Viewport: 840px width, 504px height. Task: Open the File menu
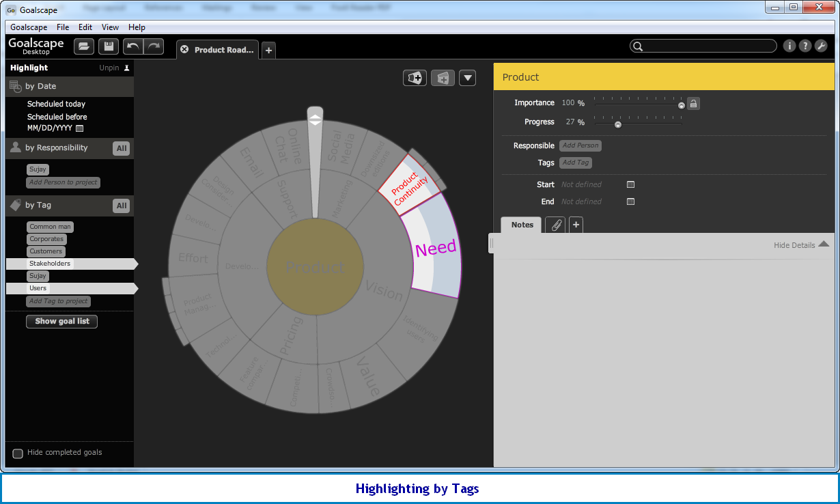click(63, 27)
